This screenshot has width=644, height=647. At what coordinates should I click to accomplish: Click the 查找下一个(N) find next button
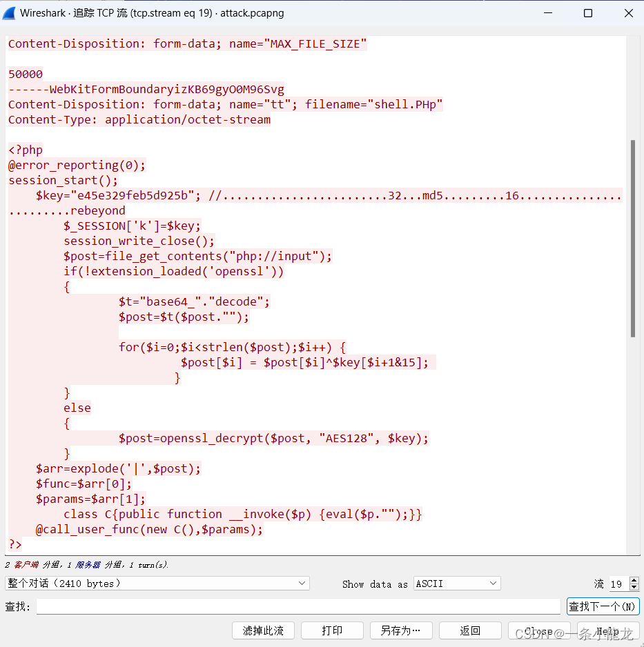click(603, 606)
